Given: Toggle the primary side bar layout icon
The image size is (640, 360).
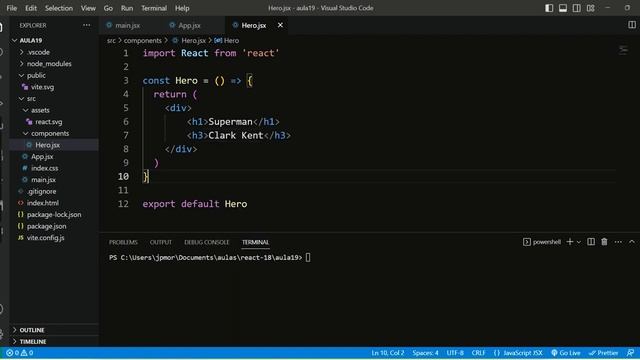Looking at the screenshot, I should [x=549, y=8].
